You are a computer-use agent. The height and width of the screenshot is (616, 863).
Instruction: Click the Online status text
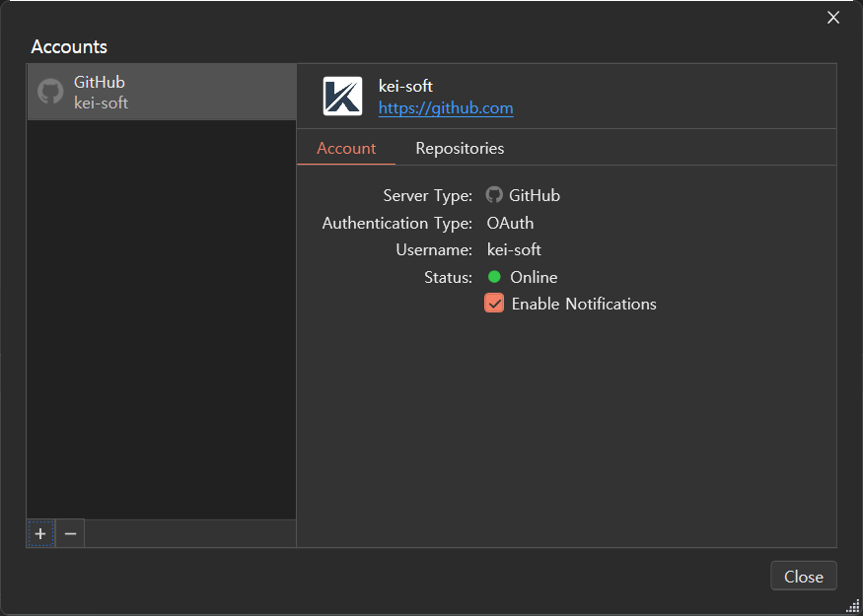[x=534, y=277]
